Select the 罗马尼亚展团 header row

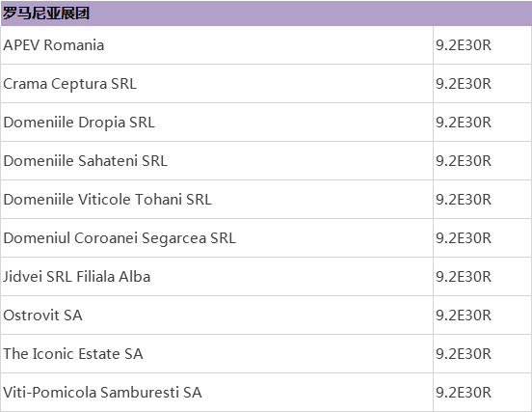point(266,14)
